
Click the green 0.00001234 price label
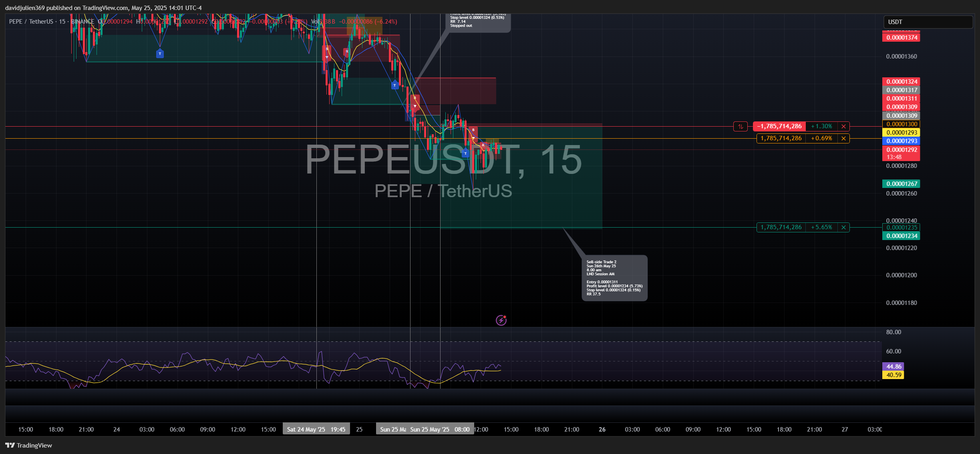coord(901,236)
